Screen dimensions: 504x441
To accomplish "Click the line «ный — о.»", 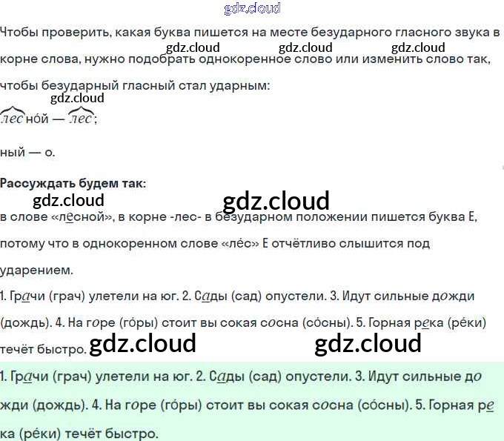I will pyautogui.click(x=28, y=152).
